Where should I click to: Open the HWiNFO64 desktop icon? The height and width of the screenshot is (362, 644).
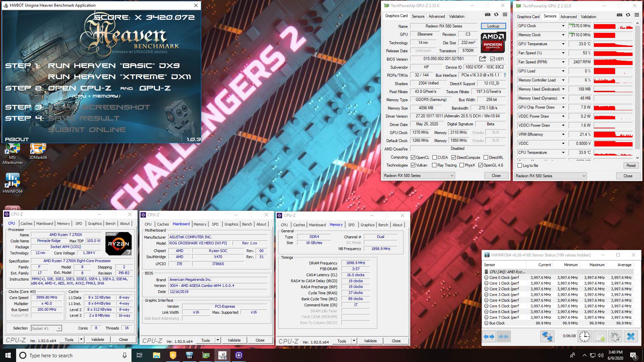pos(12,184)
